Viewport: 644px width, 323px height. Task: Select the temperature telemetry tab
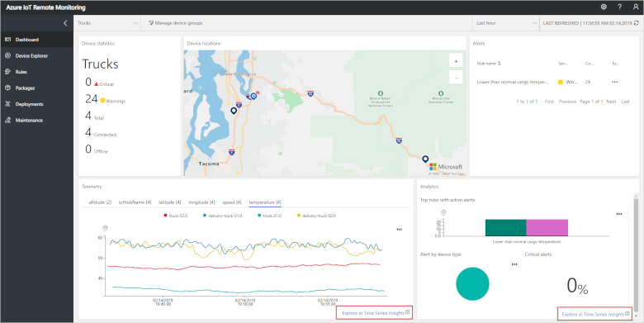coord(265,202)
